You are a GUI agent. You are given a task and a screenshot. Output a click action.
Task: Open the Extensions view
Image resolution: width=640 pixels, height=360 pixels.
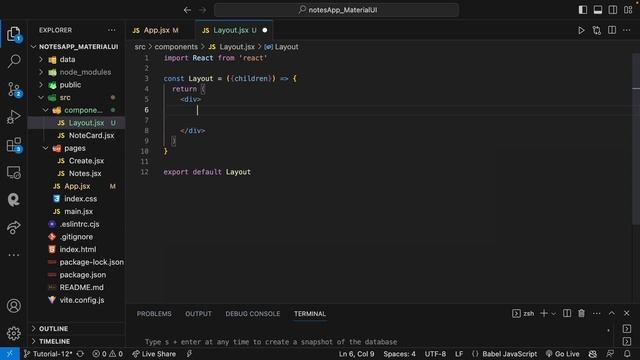click(x=14, y=145)
